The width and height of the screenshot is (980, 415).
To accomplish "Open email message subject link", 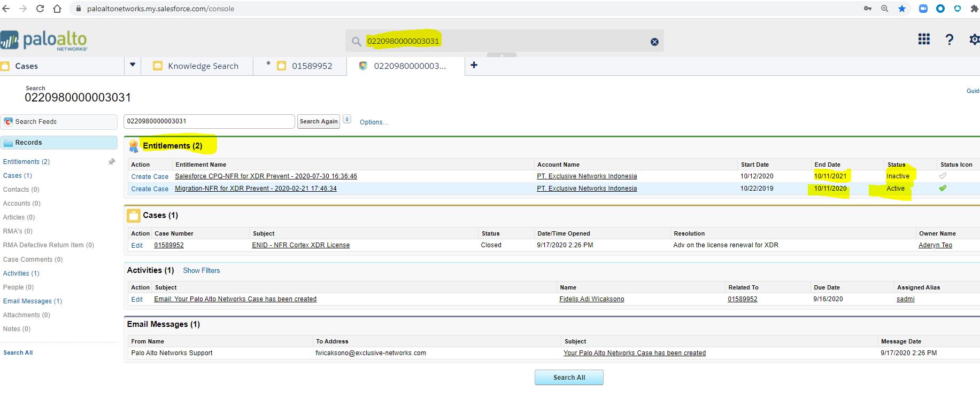I will click(x=635, y=353).
